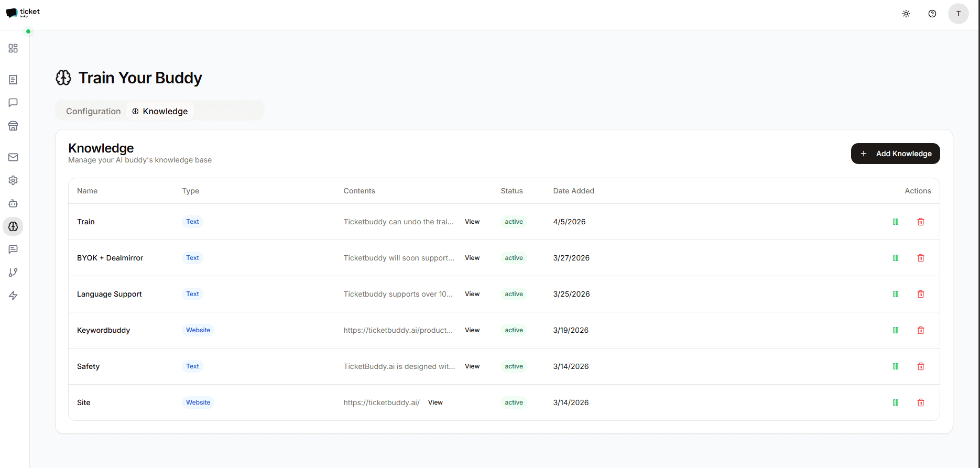Open the message lines icon in sidebar
This screenshot has width=980, height=468.
[x=13, y=249]
